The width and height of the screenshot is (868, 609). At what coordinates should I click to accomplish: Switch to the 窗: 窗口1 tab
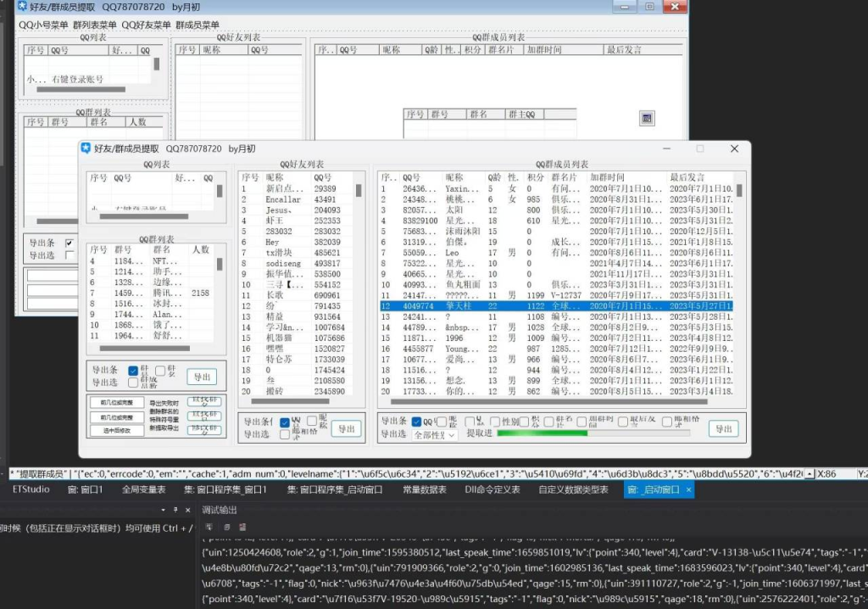click(86, 489)
